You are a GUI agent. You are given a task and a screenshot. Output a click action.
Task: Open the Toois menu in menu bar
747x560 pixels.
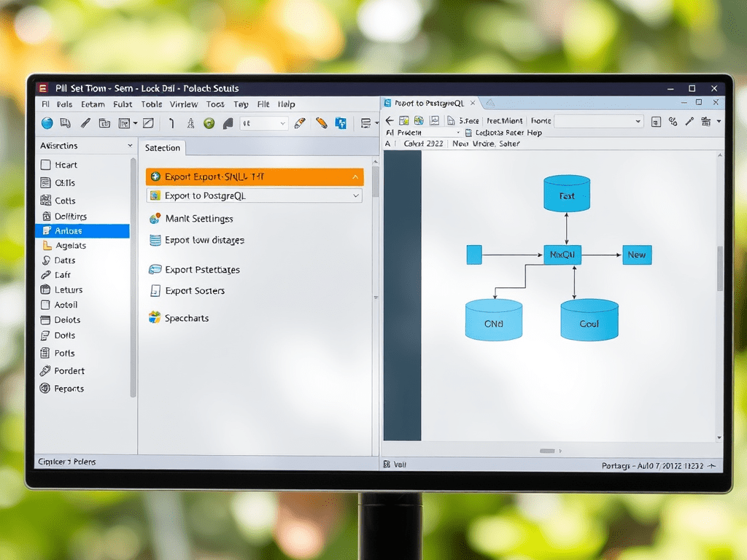pyautogui.click(x=215, y=104)
